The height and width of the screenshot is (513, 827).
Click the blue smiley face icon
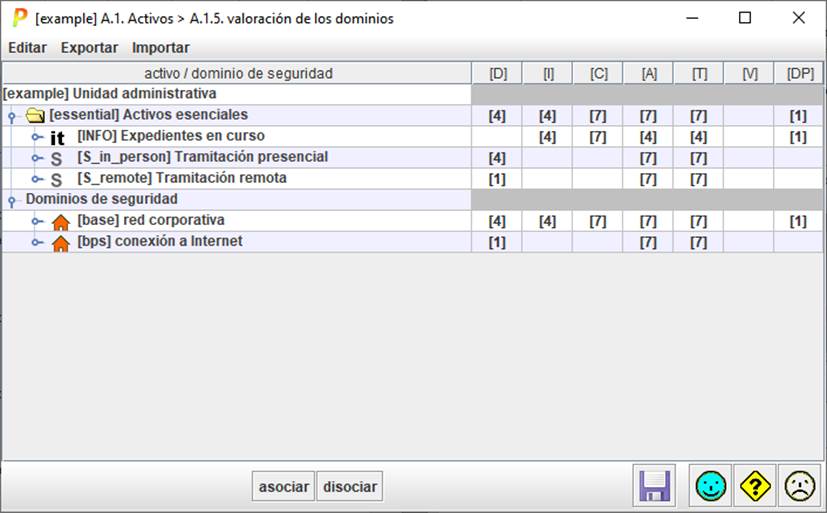tap(711, 486)
